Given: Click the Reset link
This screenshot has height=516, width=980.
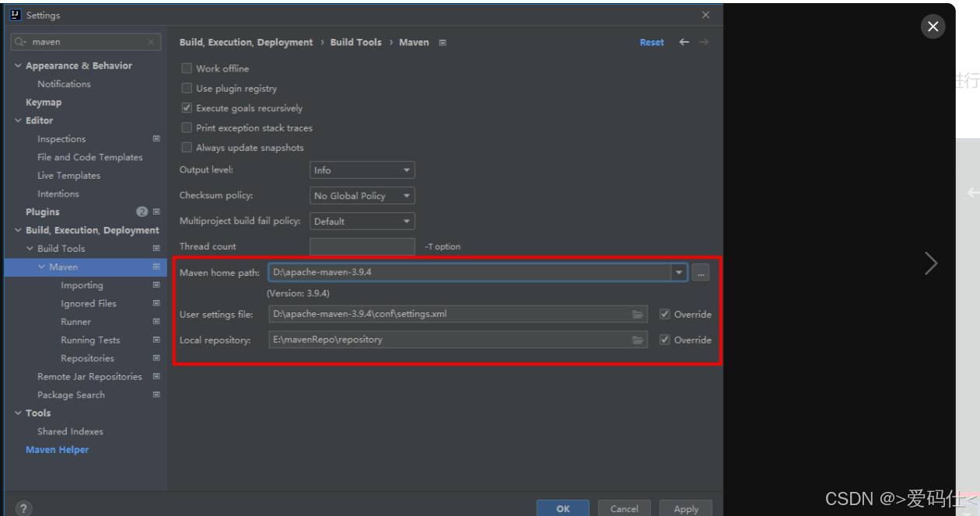Looking at the screenshot, I should tap(652, 42).
